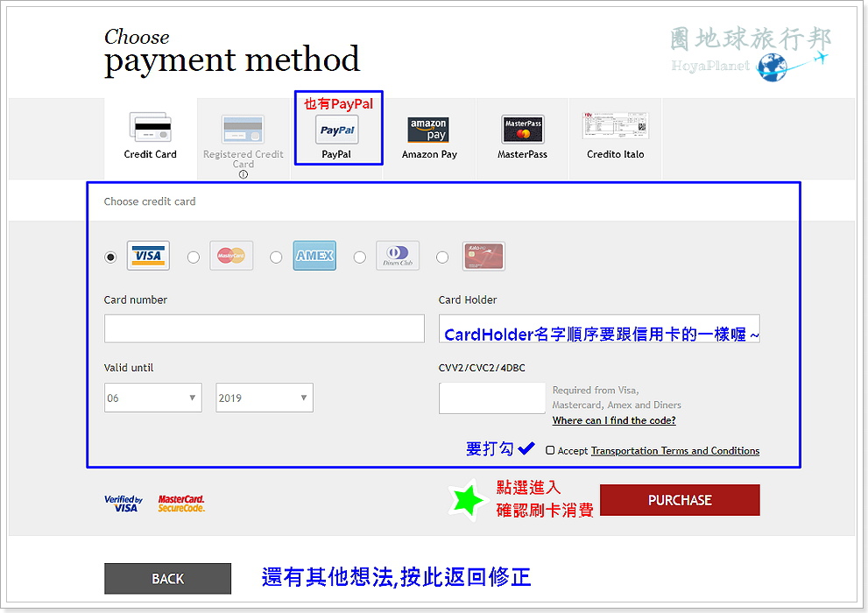Click the MasterCard SecureCode badge
The image size is (868, 613).
[x=181, y=504]
